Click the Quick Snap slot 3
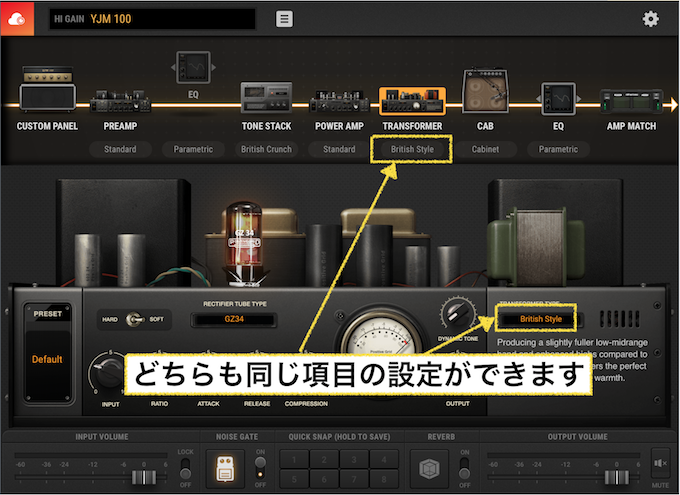The image size is (680, 495). coord(354,459)
